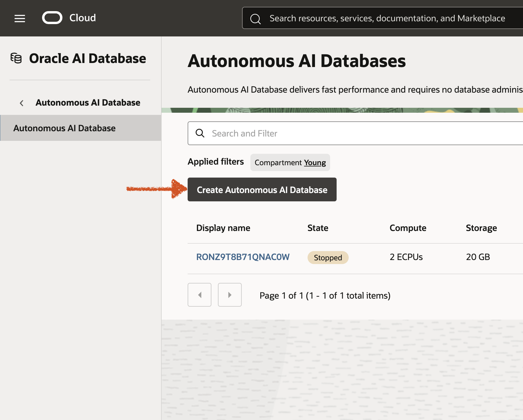
Task: Click the search magnifier in the top bar
Action: 255,19
